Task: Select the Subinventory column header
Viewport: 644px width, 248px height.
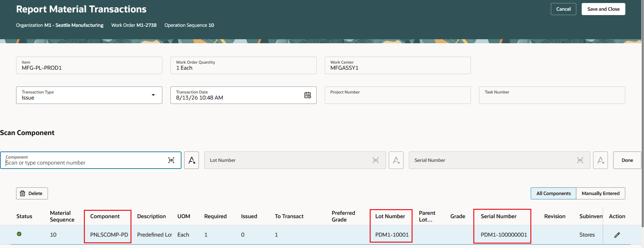Action: (x=591, y=216)
